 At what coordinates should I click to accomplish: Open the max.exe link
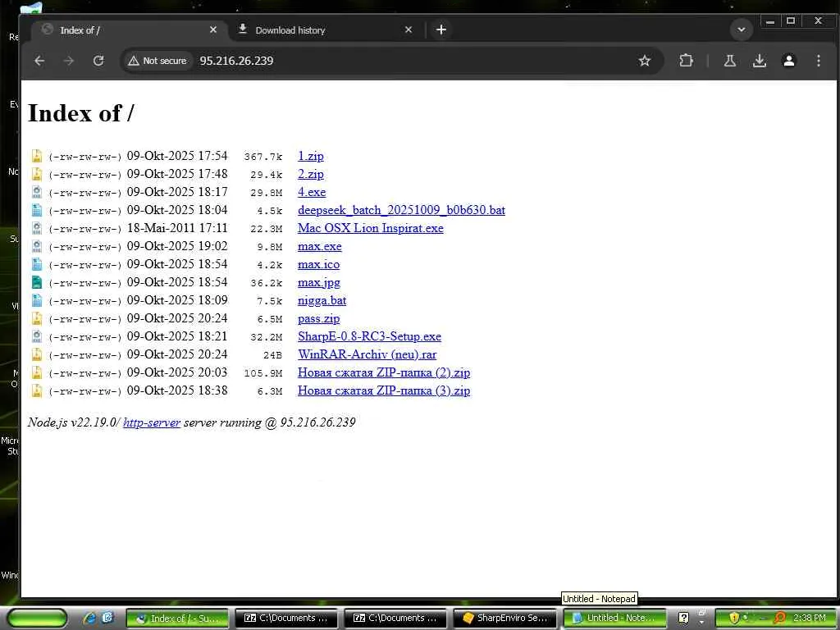click(320, 246)
